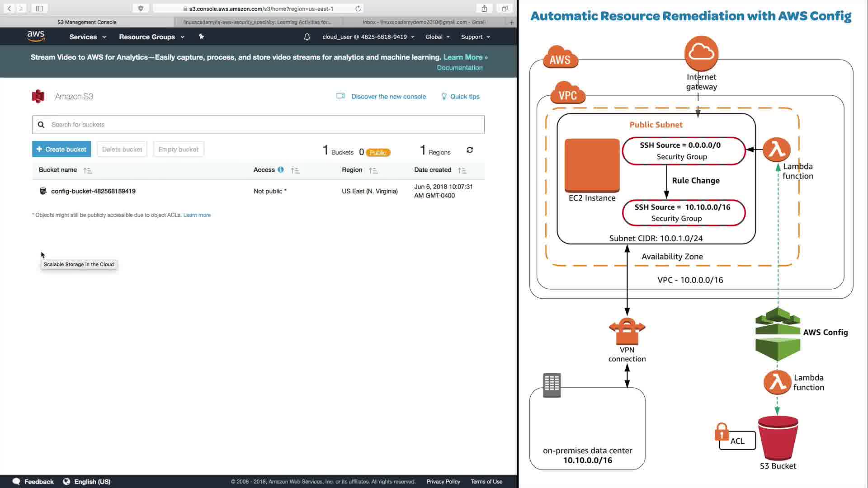Viewport: 868px width, 488px height.
Task: Click the Search for buckets field
Action: [x=264, y=124]
